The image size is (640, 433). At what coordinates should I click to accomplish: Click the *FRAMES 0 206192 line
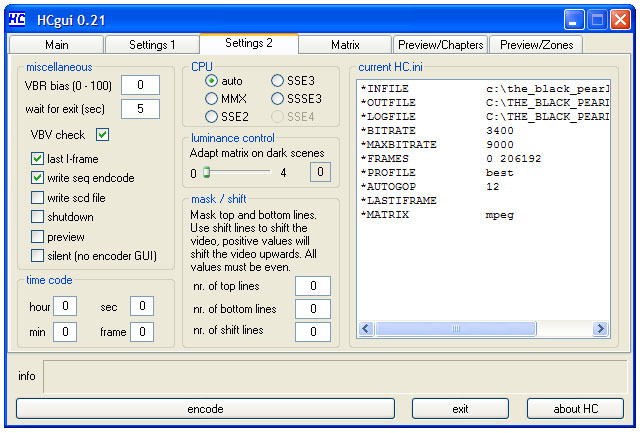pos(451,158)
